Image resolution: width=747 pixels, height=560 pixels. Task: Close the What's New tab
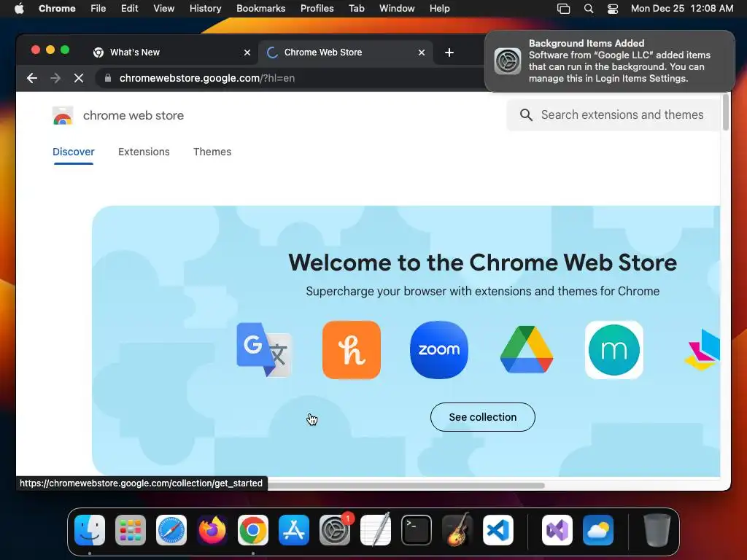(247, 52)
